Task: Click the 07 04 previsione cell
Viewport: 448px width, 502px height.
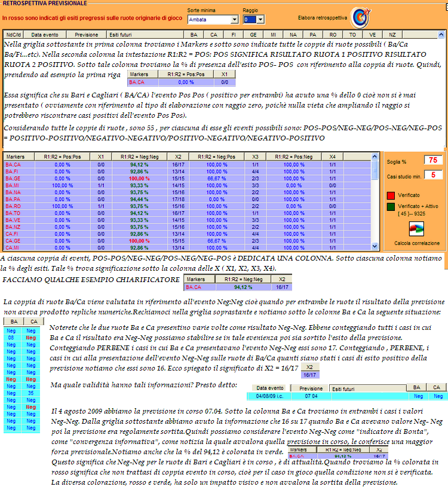Action: coord(311,396)
